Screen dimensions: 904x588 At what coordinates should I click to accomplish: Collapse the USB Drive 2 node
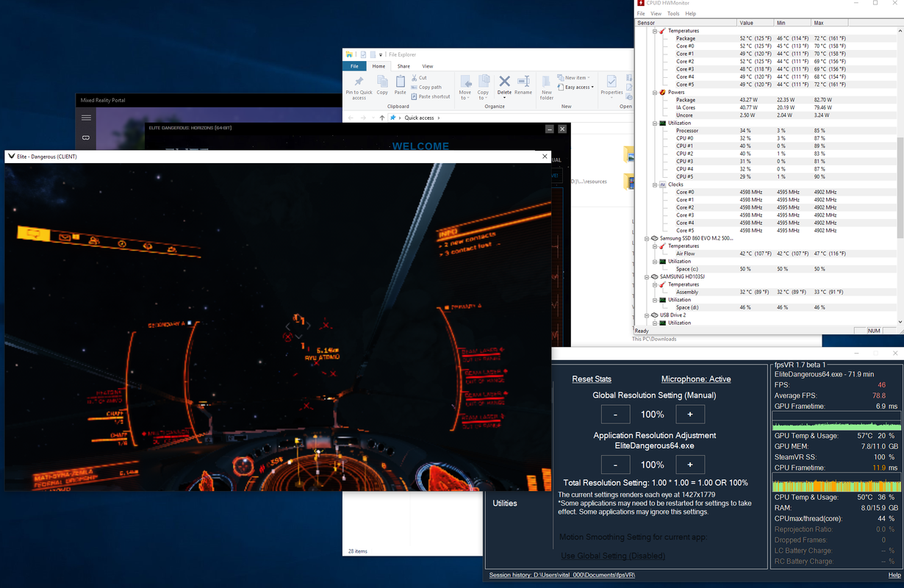[x=647, y=315]
